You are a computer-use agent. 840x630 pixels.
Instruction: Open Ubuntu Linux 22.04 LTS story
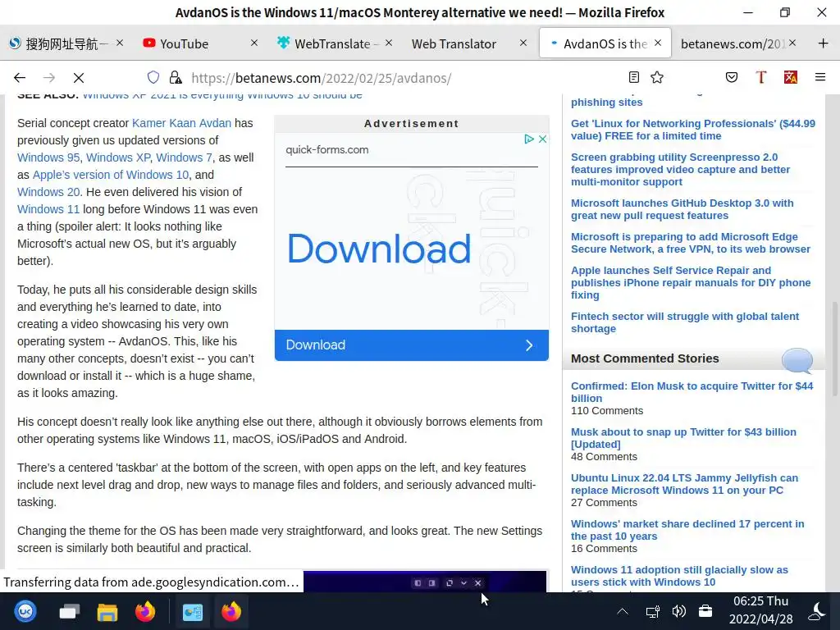(684, 484)
